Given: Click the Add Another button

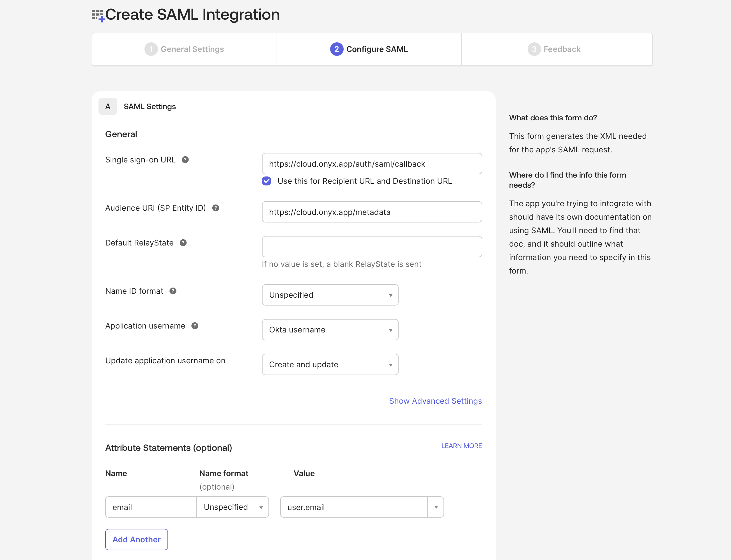Looking at the screenshot, I should pos(136,539).
